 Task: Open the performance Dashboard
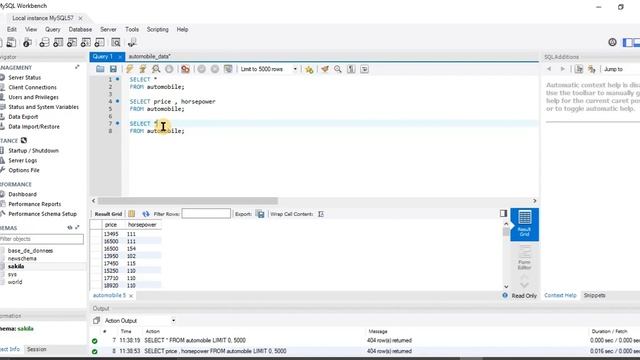coord(22,194)
